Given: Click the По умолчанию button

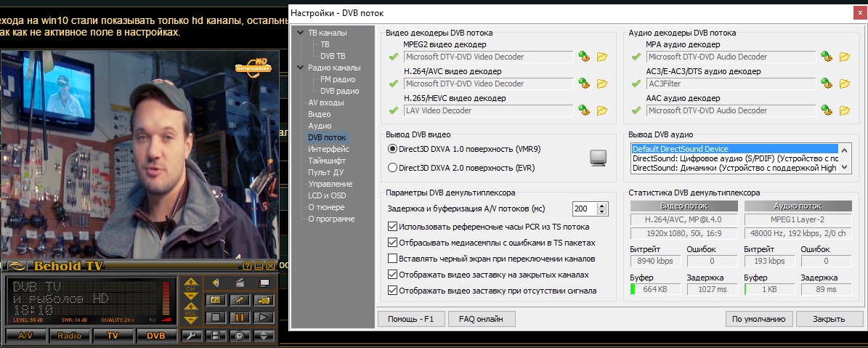Looking at the screenshot, I should pos(758,319).
